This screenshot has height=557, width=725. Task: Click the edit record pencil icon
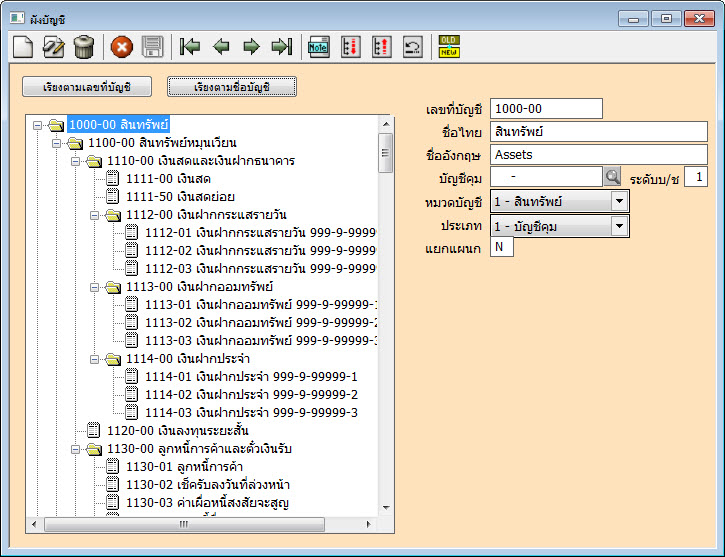click(x=54, y=47)
